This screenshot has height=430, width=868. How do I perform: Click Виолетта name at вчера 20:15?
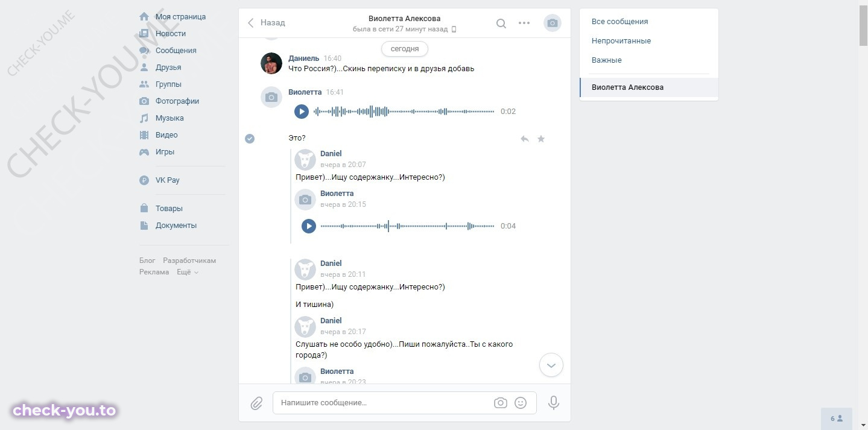point(337,194)
